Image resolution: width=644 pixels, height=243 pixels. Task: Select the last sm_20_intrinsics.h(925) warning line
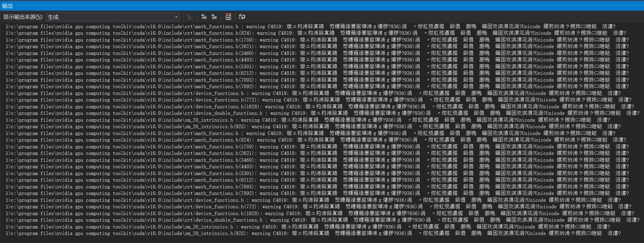313,234
